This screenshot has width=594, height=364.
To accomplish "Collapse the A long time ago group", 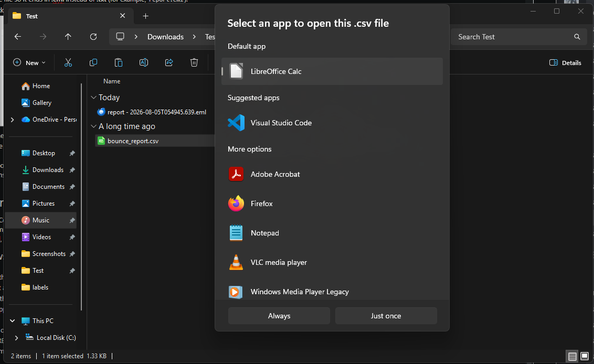I will coord(93,126).
